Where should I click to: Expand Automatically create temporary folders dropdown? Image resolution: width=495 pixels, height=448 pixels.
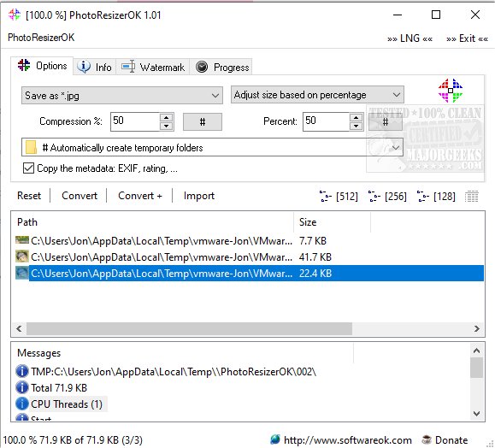click(x=396, y=147)
